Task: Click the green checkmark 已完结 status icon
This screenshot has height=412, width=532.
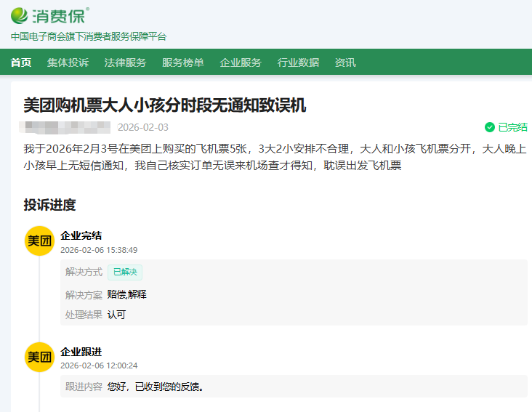Action: 490,127
